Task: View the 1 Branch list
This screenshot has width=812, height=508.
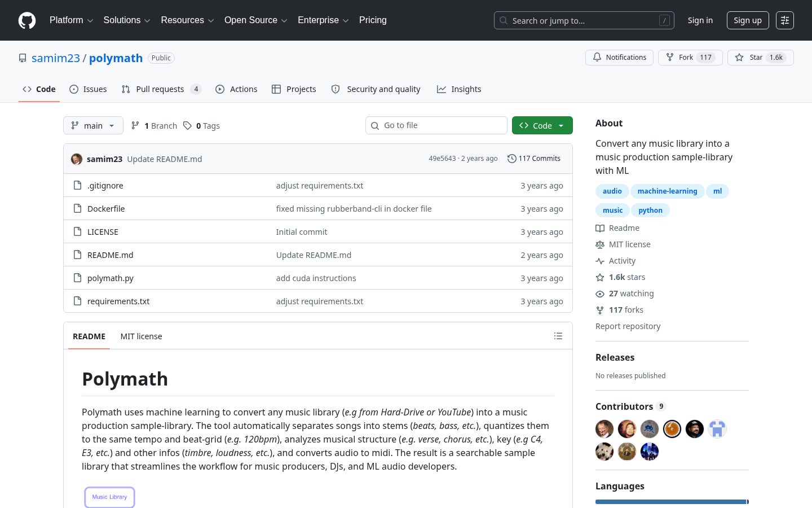Action: tap(154, 126)
